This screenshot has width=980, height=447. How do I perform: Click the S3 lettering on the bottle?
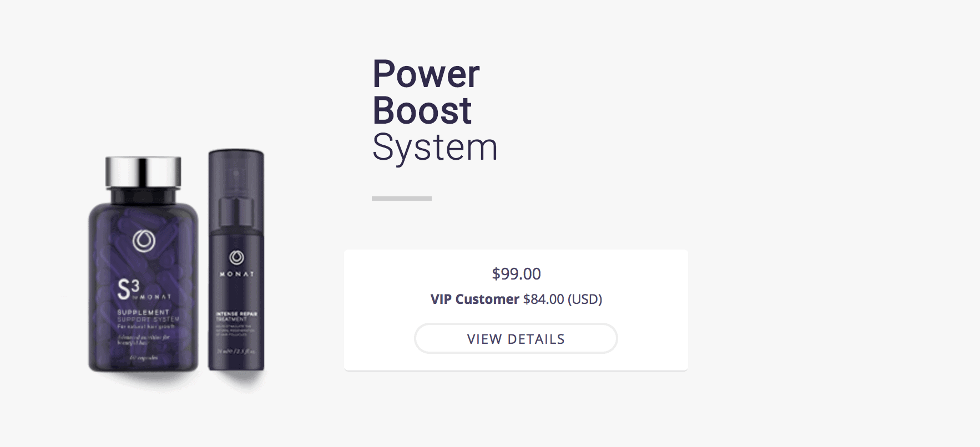[128, 289]
